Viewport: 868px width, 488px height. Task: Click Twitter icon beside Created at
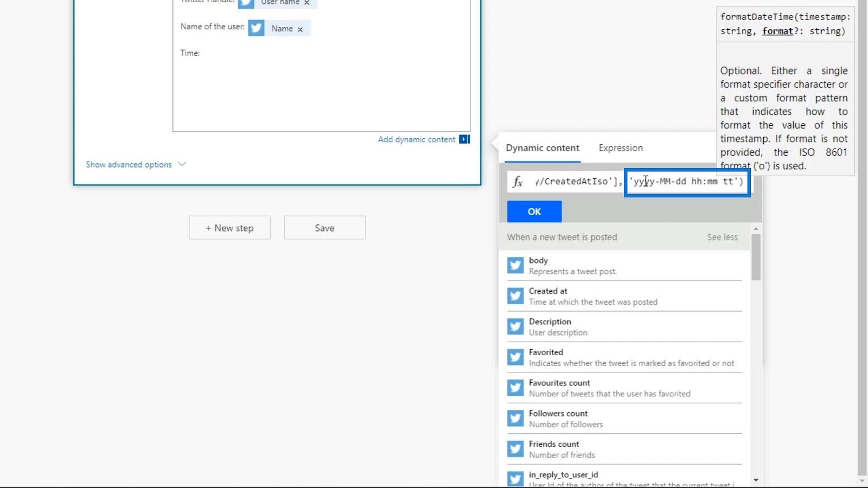click(x=515, y=296)
